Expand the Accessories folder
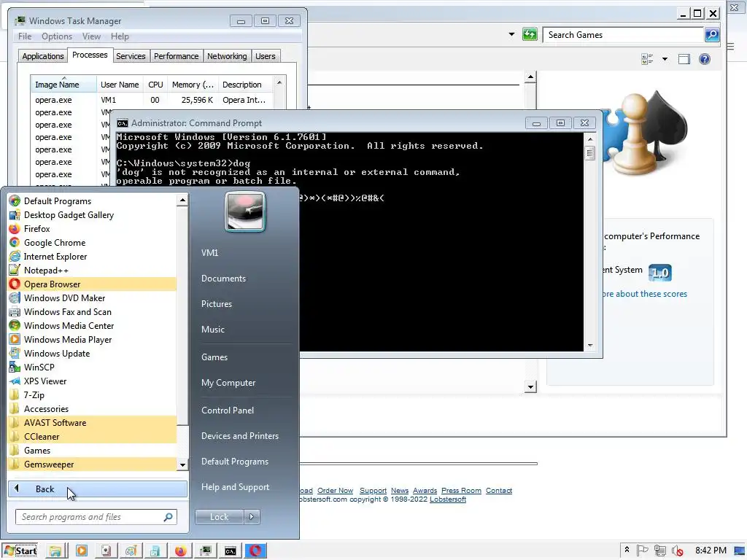 92,408
